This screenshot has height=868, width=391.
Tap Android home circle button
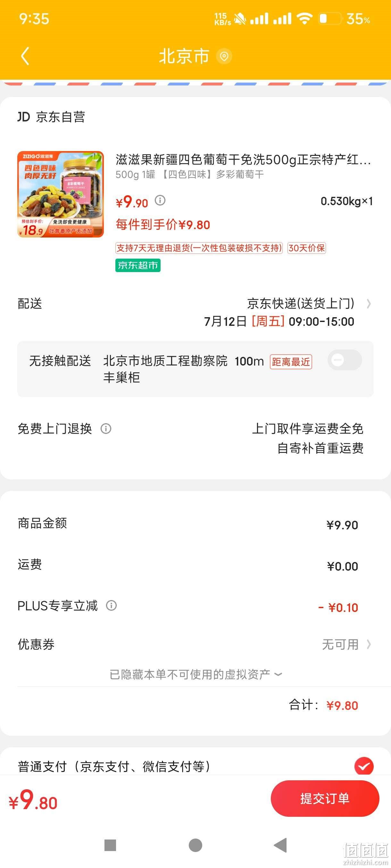195,845
